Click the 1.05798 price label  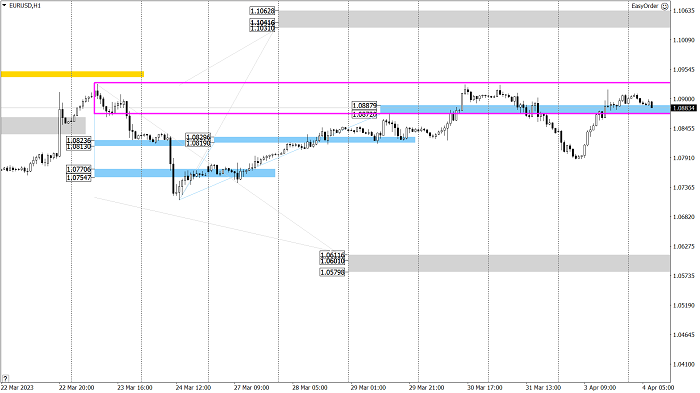click(333, 272)
